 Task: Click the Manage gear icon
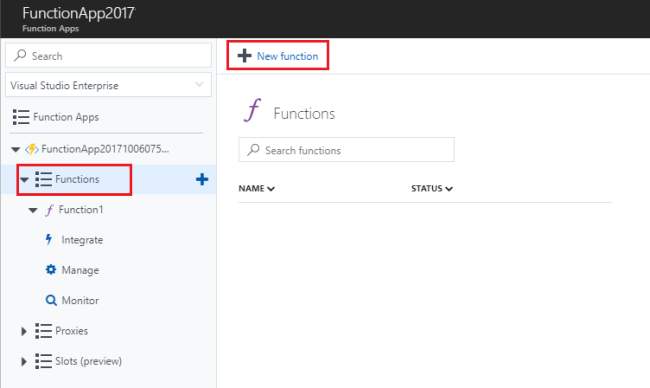point(51,270)
